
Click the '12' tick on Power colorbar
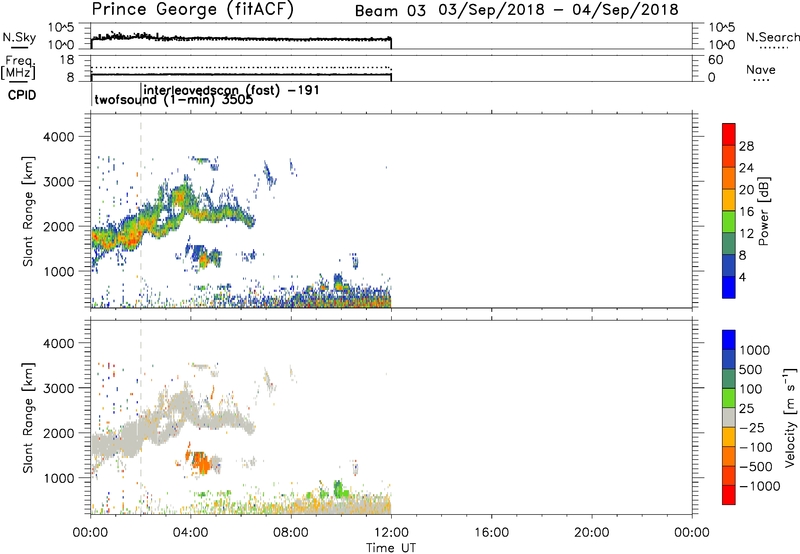pyautogui.click(x=746, y=234)
